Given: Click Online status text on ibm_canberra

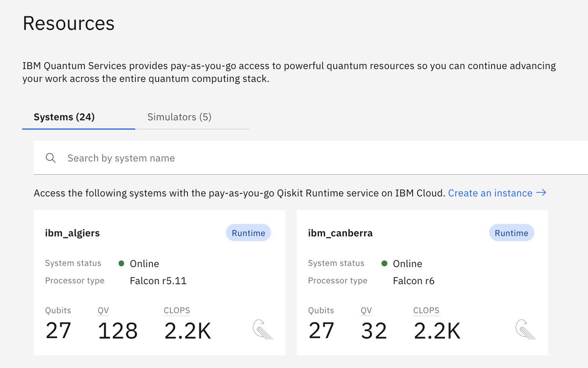Looking at the screenshot, I should [408, 264].
